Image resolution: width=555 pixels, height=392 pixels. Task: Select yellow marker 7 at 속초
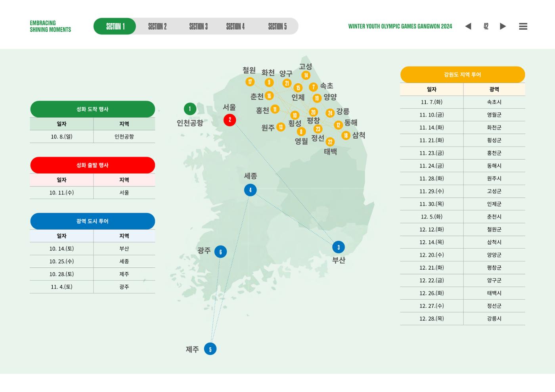[313, 87]
